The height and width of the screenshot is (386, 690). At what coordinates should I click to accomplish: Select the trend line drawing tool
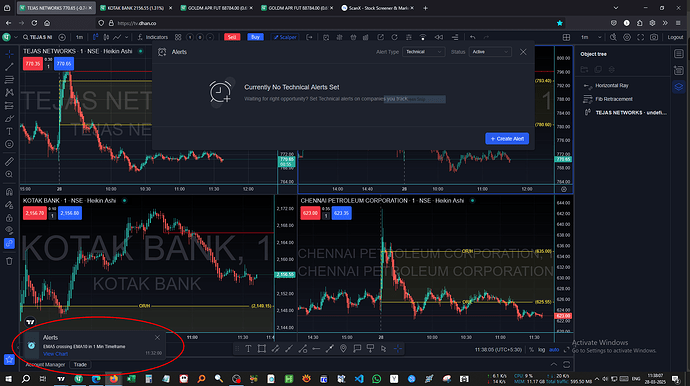tap(9, 67)
